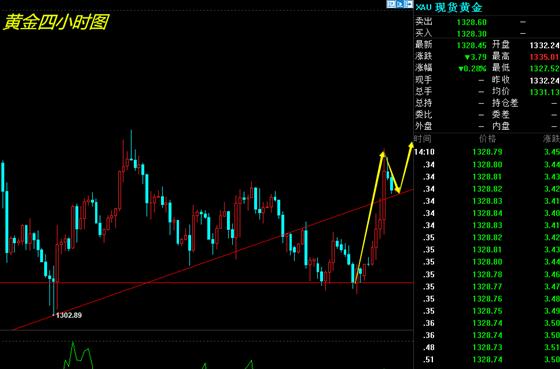Select the horizontal red support line
The height and width of the screenshot is (369, 560).
[x=207, y=283]
